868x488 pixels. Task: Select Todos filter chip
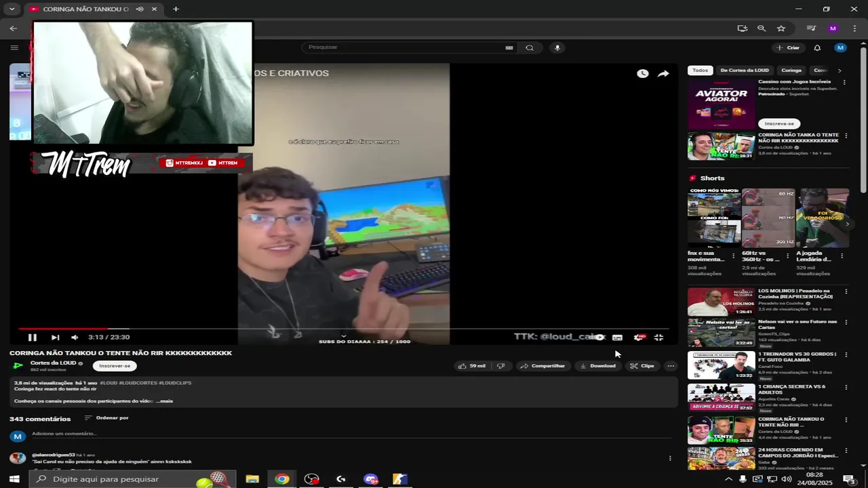[700, 70]
